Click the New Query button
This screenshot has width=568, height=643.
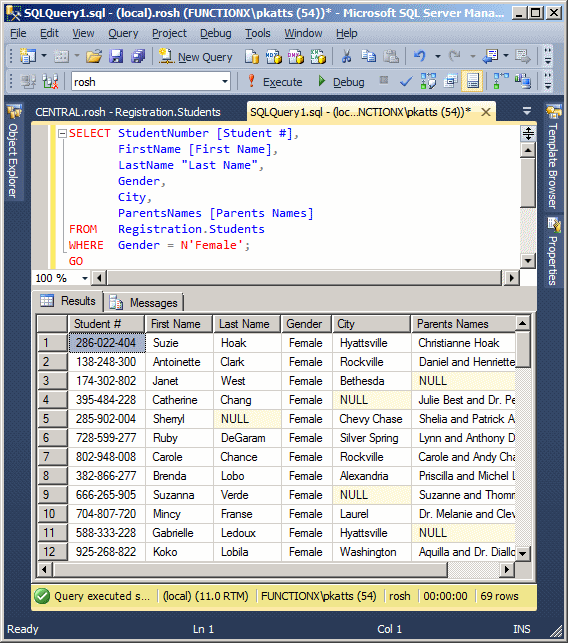(196, 57)
